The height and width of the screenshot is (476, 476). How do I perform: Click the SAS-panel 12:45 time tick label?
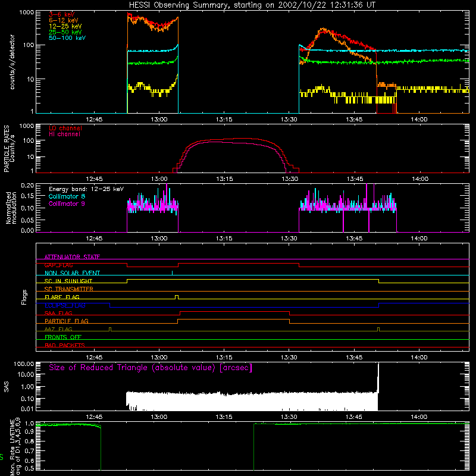click(94, 417)
